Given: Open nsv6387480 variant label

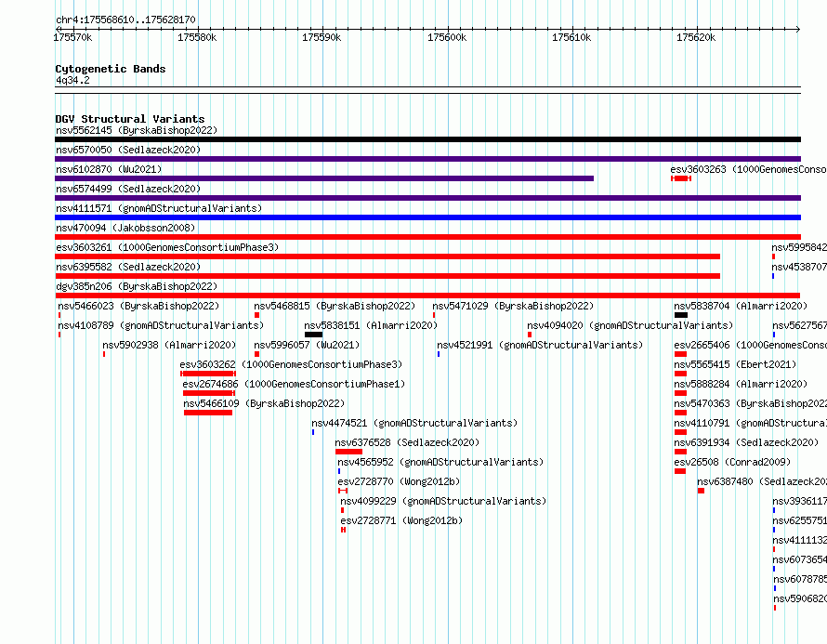Looking at the screenshot, I should coord(762,481).
